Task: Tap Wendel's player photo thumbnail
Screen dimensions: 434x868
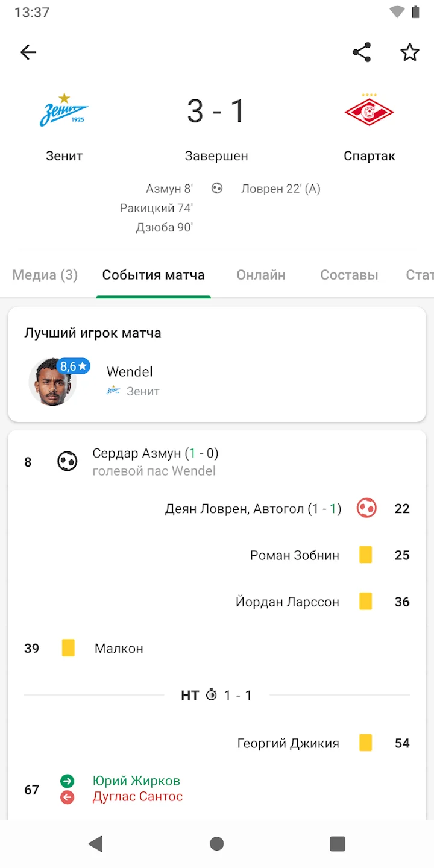Action: click(52, 382)
